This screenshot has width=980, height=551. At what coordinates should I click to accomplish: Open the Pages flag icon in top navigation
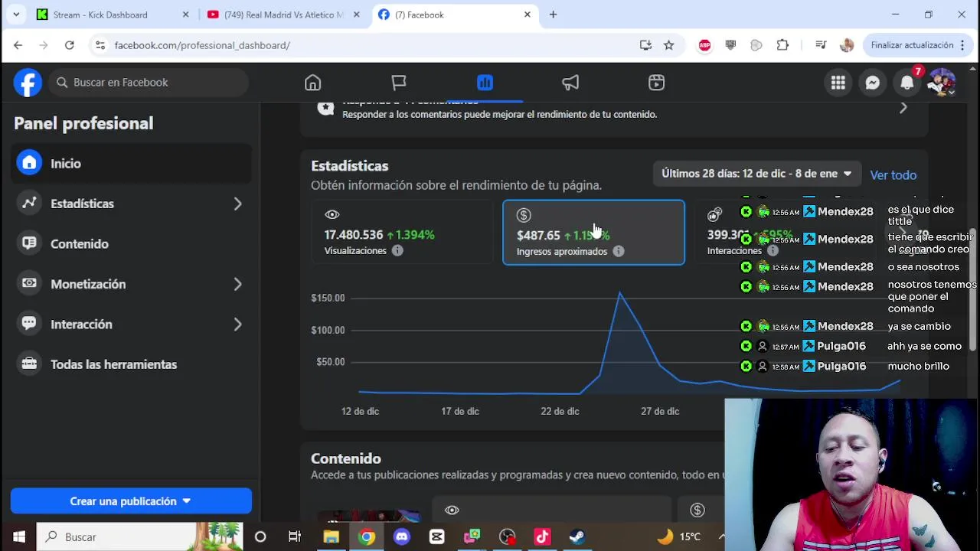coord(399,83)
